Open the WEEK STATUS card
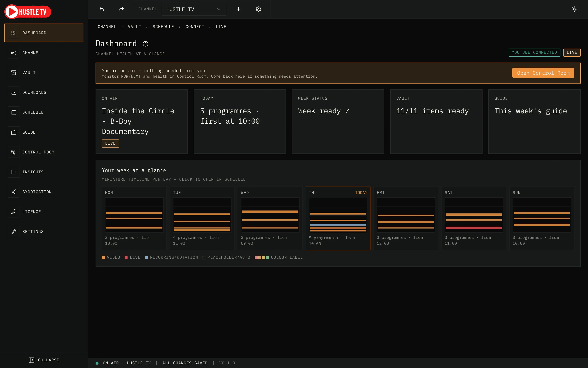Viewport: 588px width, 368px height. click(x=338, y=122)
